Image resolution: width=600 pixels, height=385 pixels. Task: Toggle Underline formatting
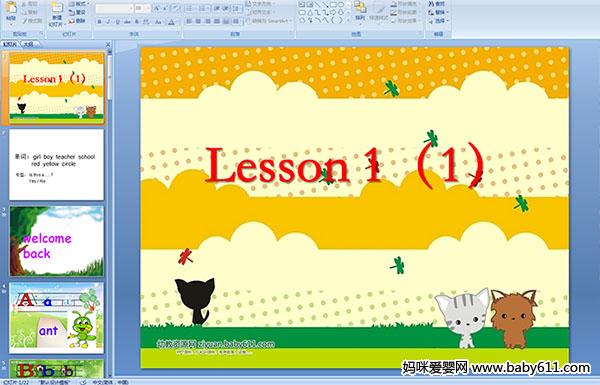(x=117, y=22)
